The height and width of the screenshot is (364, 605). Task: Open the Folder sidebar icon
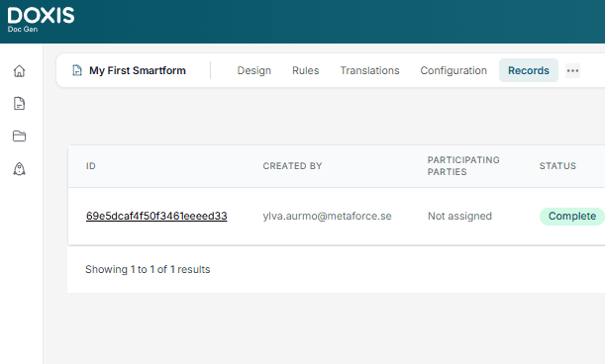[x=19, y=136]
